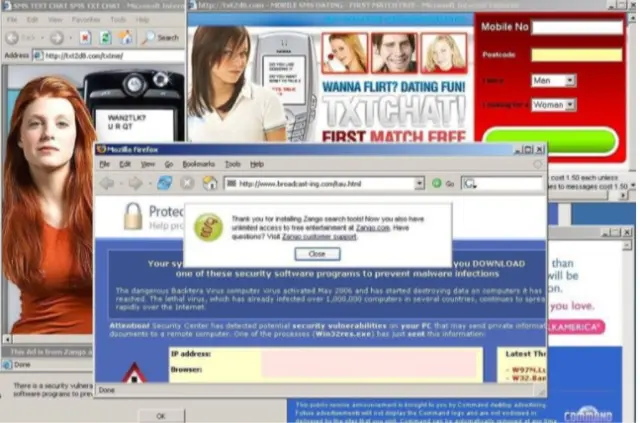The image size is (640, 423).
Task: Open the Firefox address bar dropdown
Action: coord(419,184)
